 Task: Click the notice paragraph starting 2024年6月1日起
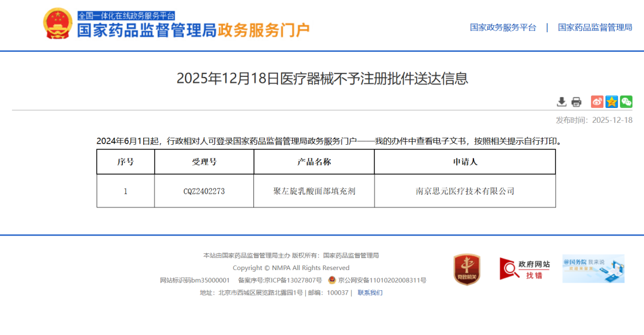point(329,141)
